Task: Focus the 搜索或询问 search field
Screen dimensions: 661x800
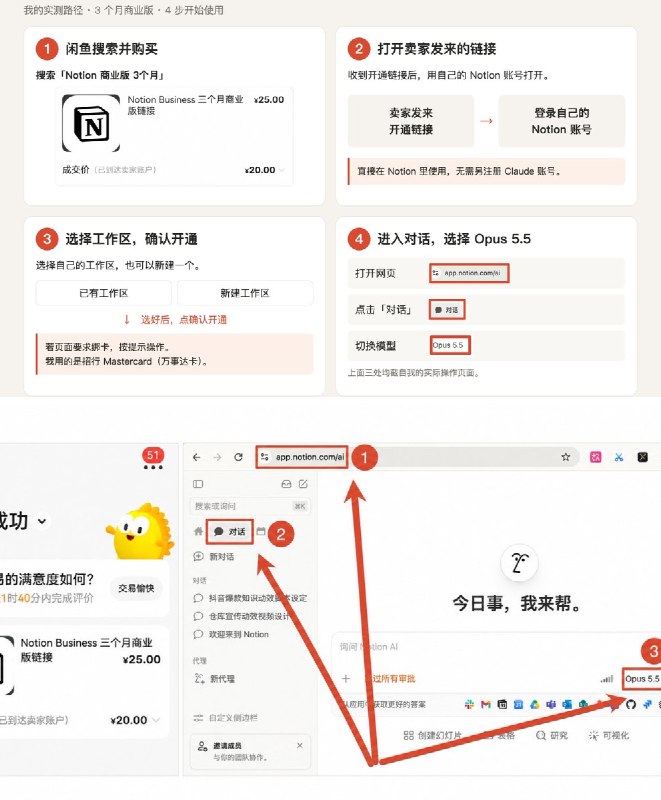Action: 250,506
